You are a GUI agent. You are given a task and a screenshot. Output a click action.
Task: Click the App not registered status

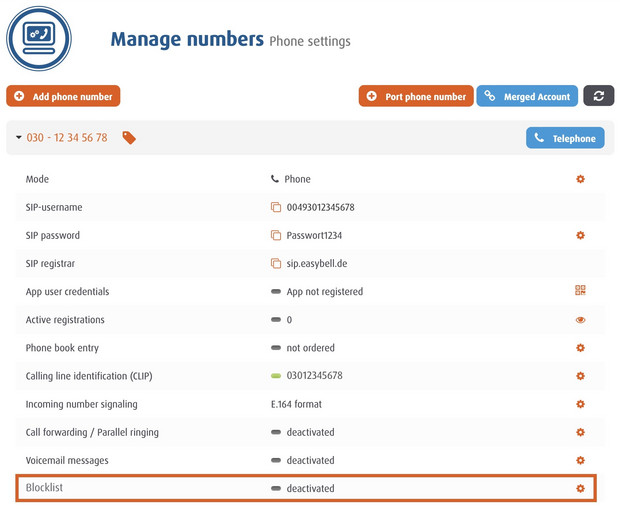click(x=325, y=292)
